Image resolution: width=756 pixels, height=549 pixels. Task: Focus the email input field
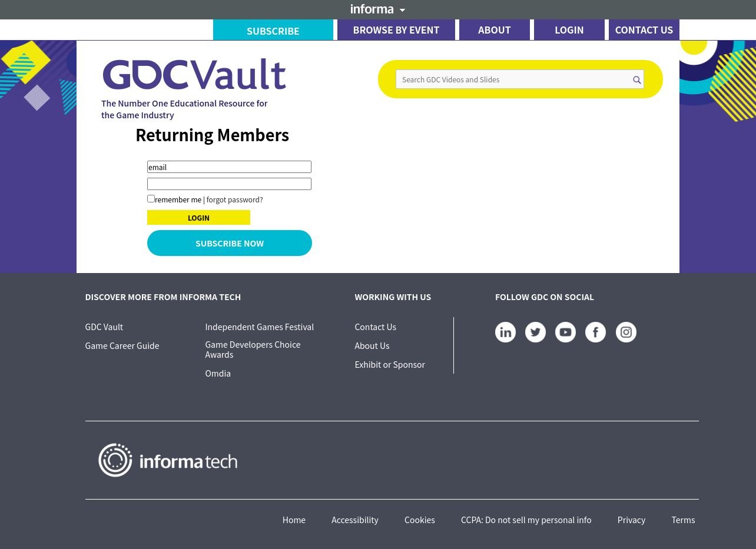(x=229, y=167)
